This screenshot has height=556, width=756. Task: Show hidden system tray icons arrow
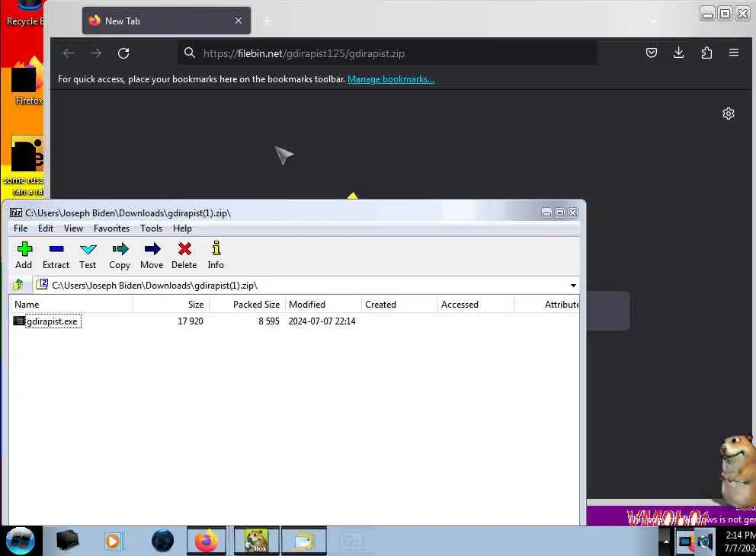tap(665, 542)
